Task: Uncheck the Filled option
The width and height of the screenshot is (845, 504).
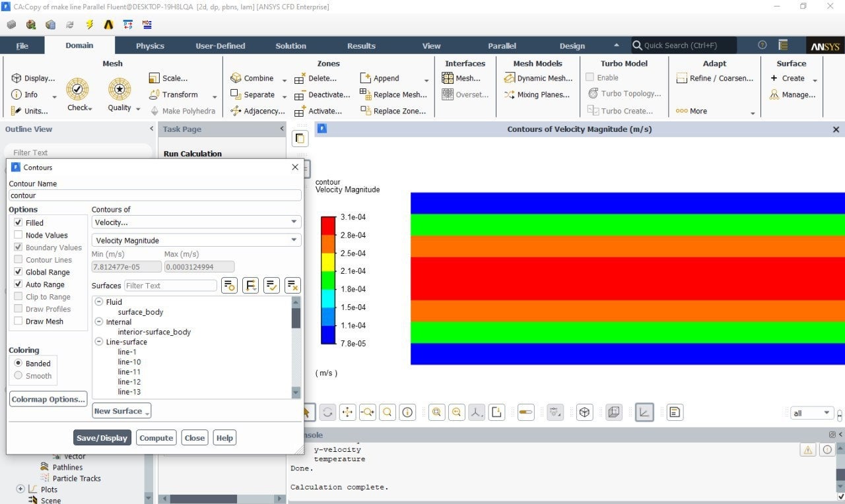Action: [18, 223]
